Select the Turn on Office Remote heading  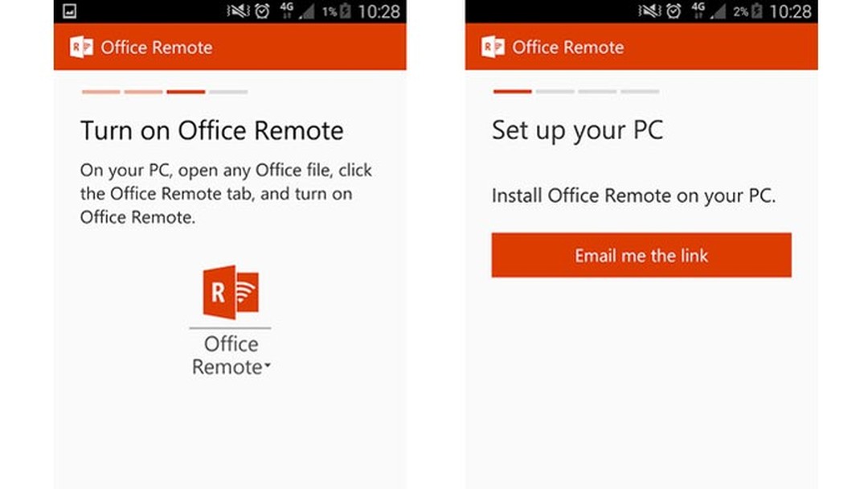click(x=212, y=130)
